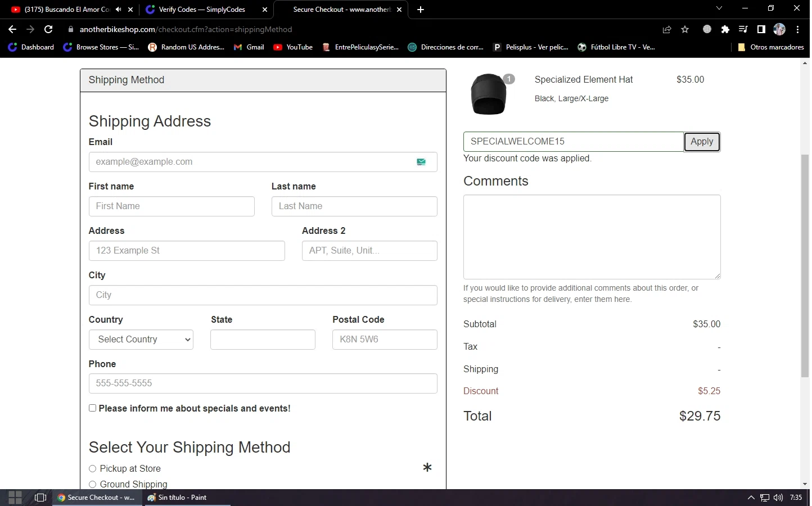Check the specials and events checkbox
This screenshot has height=506, width=812.
click(92, 408)
